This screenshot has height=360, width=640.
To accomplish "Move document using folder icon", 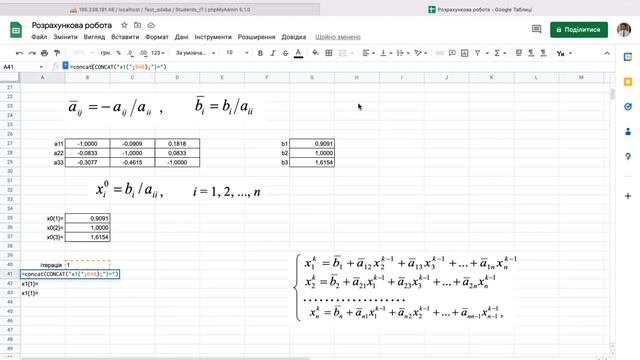I will (x=138, y=25).
